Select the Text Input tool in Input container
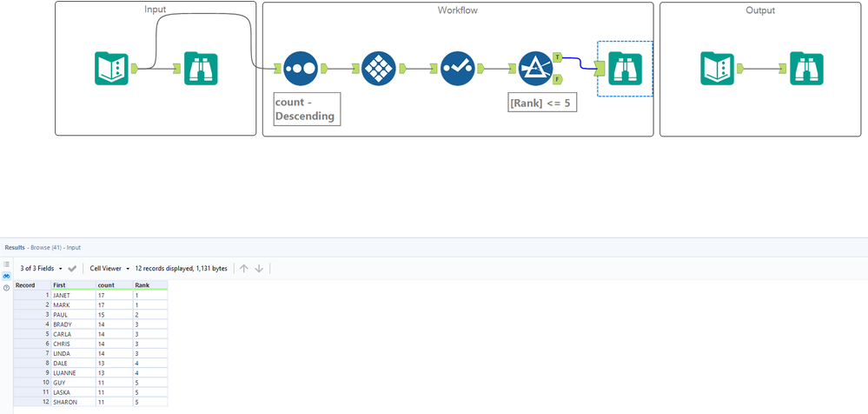The image size is (868, 414). coord(111,69)
